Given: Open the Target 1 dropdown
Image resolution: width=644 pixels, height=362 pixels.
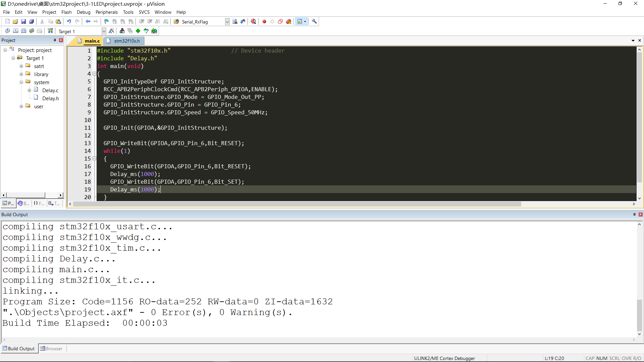Looking at the screenshot, I should tap(104, 31).
